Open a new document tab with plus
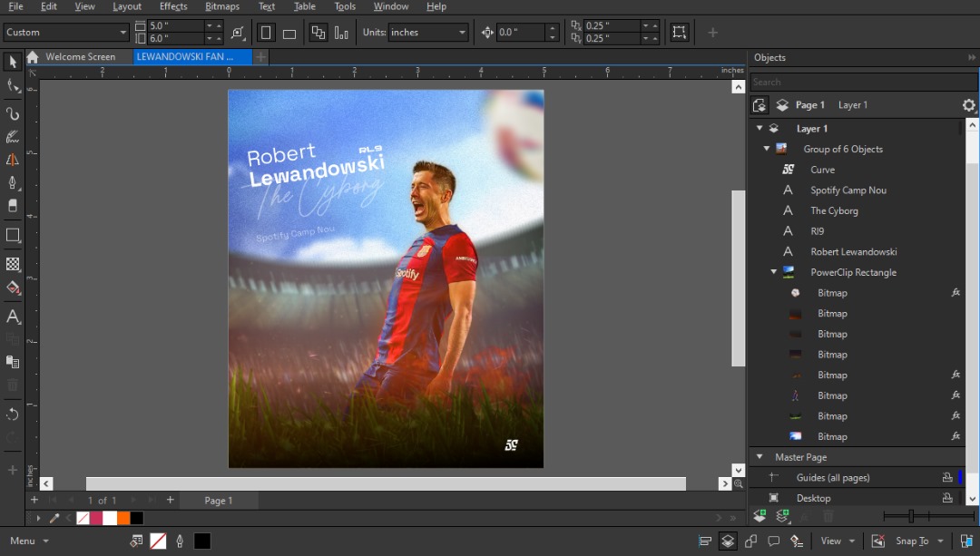The width and height of the screenshot is (980, 556). pyautogui.click(x=260, y=57)
